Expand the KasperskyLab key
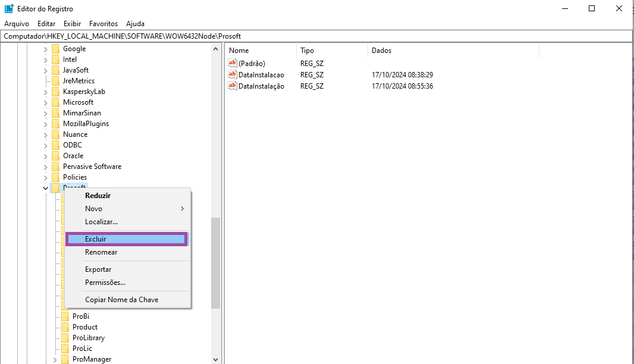This screenshot has height=364, width=634. [x=45, y=92]
